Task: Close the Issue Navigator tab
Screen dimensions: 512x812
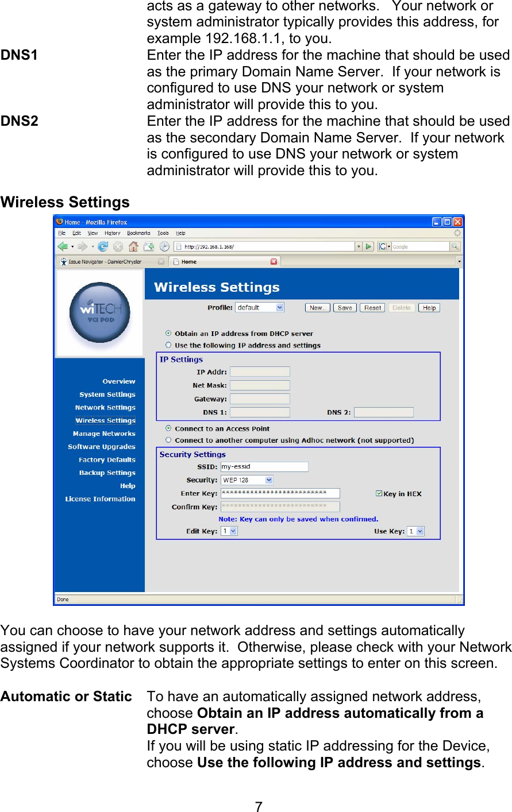Action: 161,261
